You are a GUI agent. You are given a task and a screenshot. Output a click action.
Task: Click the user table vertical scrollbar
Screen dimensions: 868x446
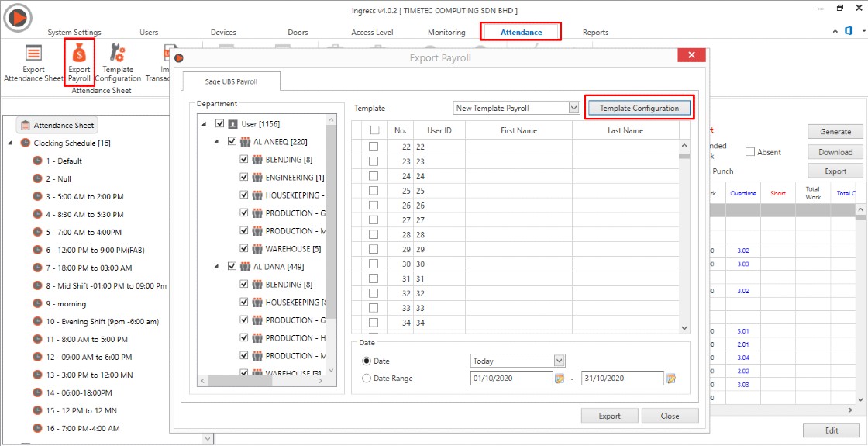click(x=684, y=157)
